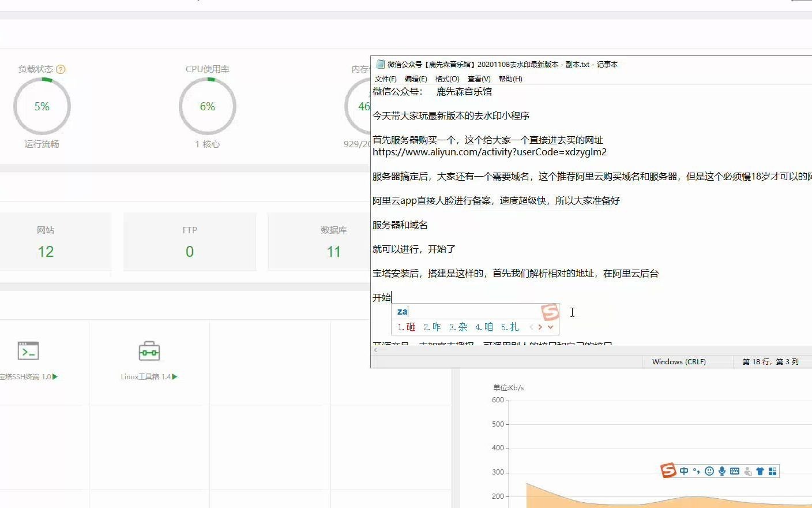Click the 微信公众号 first line in Notepad
Screen dimensions: 812x508
433,92
